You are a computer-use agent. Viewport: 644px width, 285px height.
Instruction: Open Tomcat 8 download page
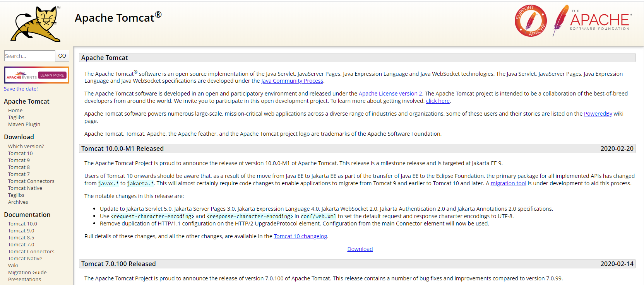[x=19, y=167]
